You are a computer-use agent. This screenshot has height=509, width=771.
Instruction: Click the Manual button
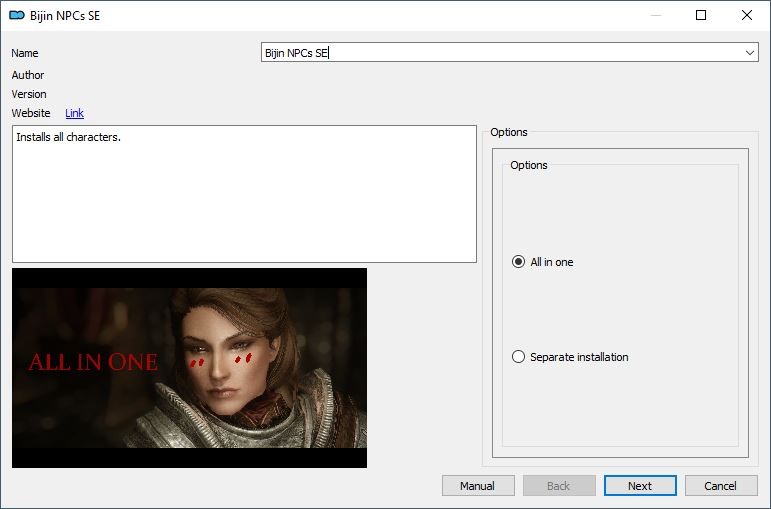coord(478,486)
